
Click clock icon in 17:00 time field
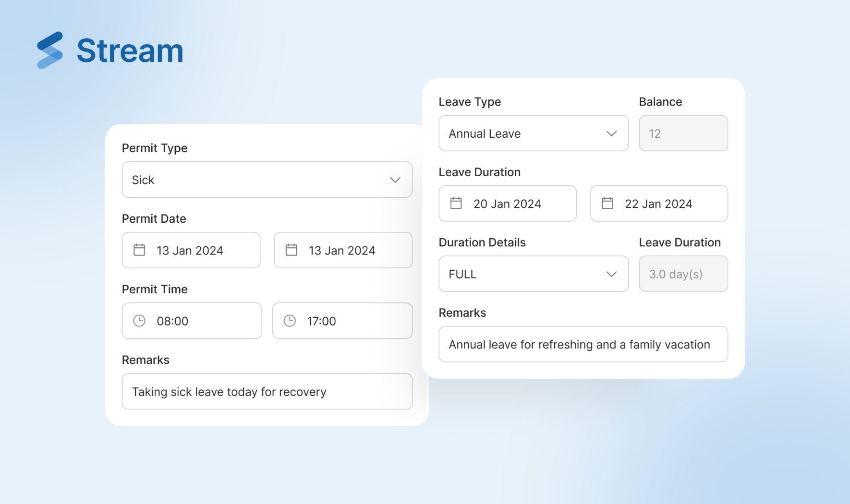tap(290, 321)
